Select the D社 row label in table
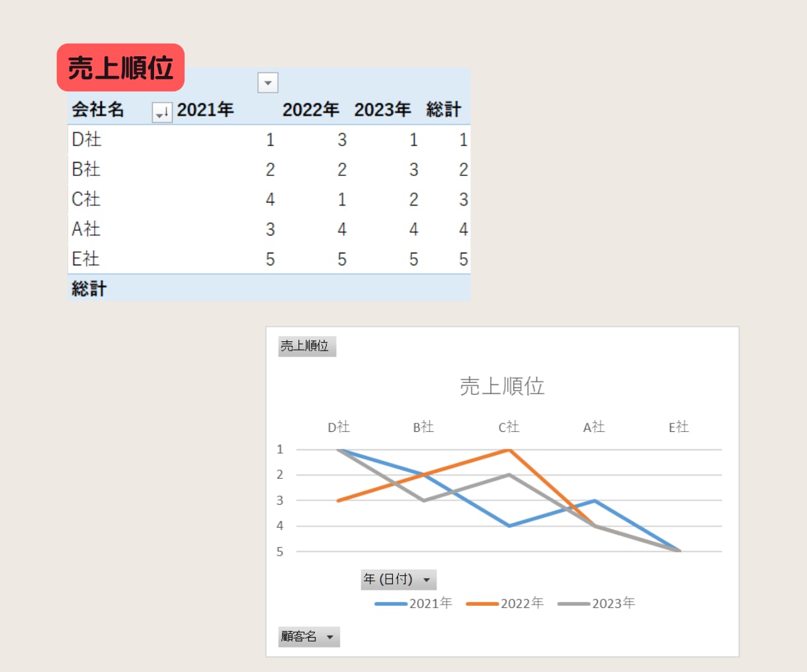This screenshot has height=672, width=807. pos(86,140)
